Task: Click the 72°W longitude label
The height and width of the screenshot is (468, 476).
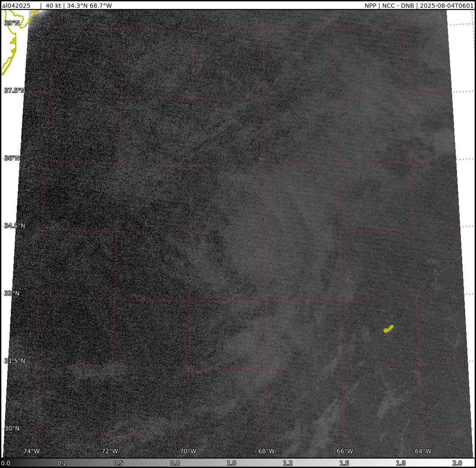Action: point(110,451)
